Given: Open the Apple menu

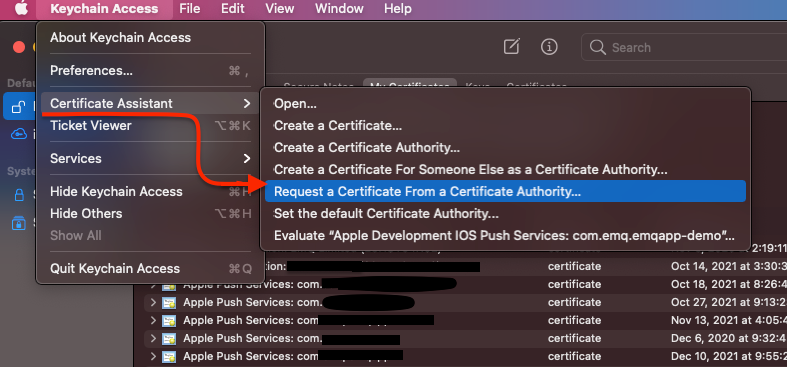Looking at the screenshot, I should coord(21,9).
